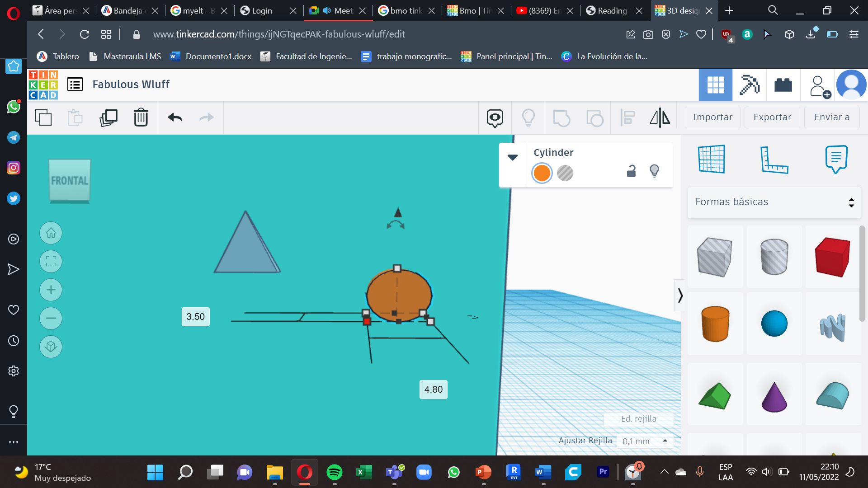This screenshot has width=868, height=488.
Task: Pick the Scribble shape
Action: point(832,327)
